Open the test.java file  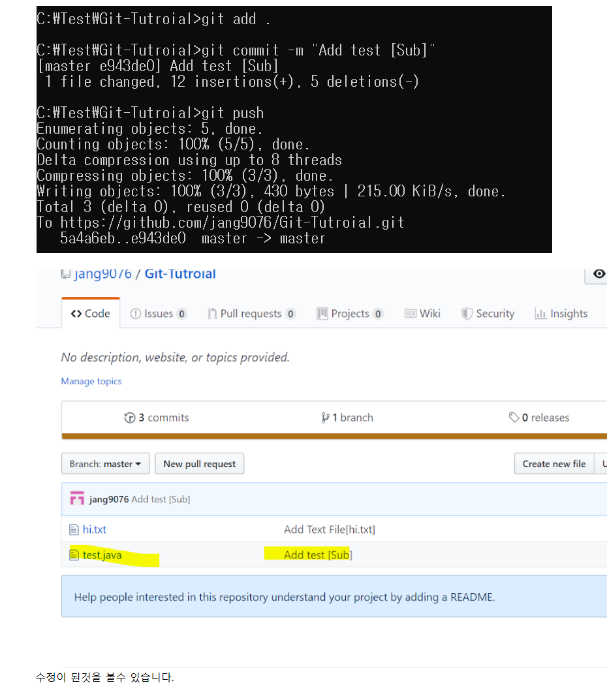coord(102,555)
